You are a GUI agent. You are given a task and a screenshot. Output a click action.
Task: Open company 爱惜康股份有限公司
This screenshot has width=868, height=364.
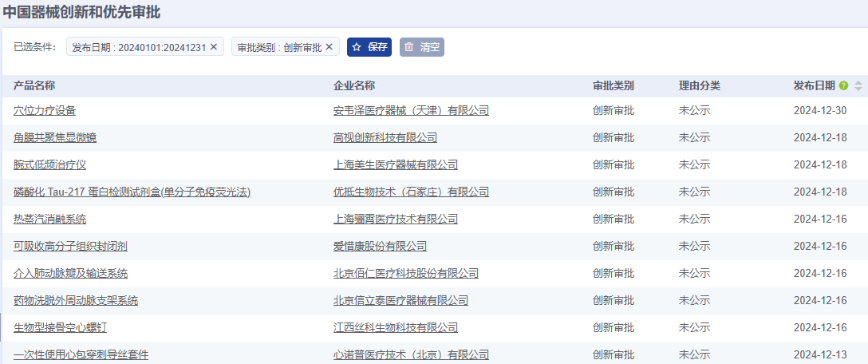pyautogui.click(x=380, y=246)
